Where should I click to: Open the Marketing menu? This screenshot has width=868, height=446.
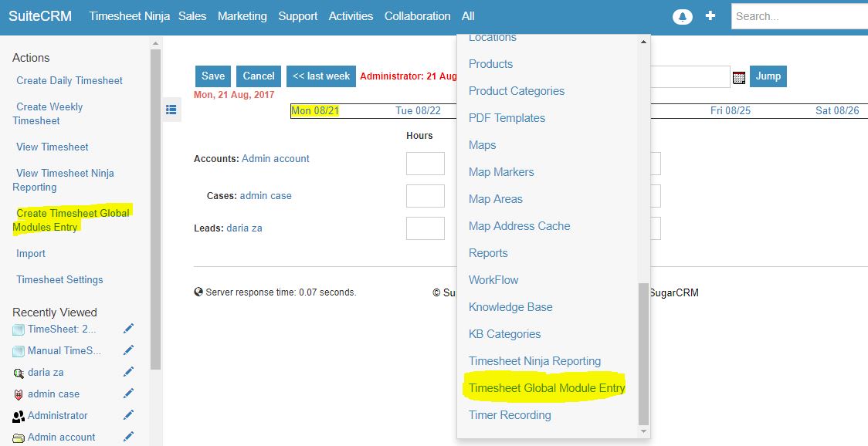242,17
